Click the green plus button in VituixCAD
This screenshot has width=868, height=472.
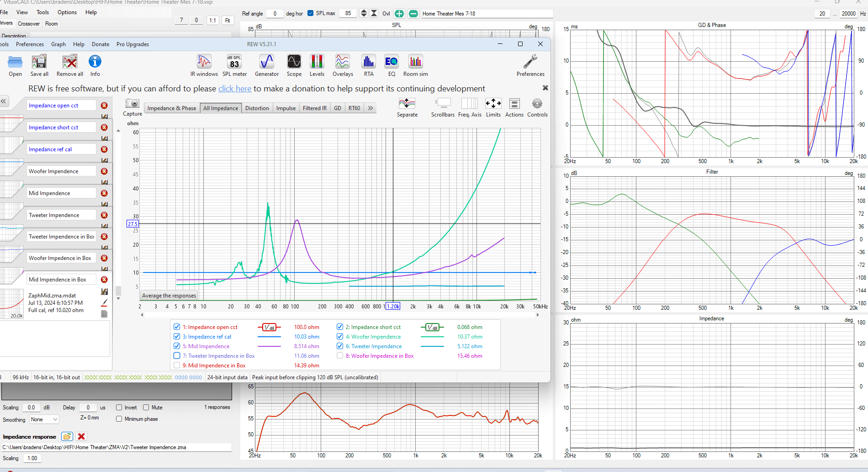[399, 14]
